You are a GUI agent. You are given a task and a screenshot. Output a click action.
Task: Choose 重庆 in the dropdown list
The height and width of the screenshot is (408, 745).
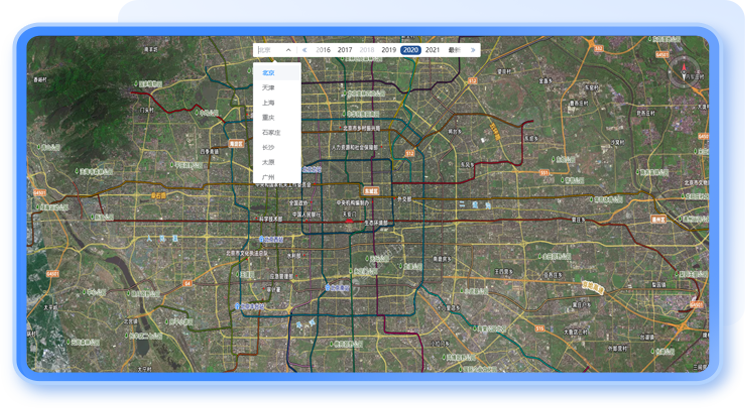point(268,118)
